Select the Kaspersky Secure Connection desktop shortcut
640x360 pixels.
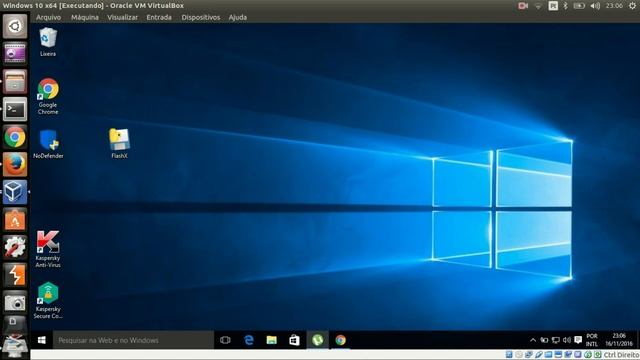click(x=48, y=300)
